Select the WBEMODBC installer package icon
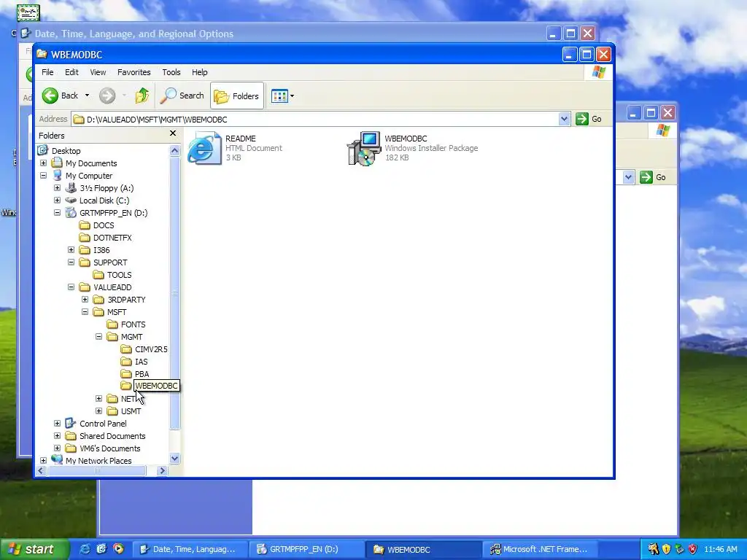The image size is (747, 560). (363, 148)
